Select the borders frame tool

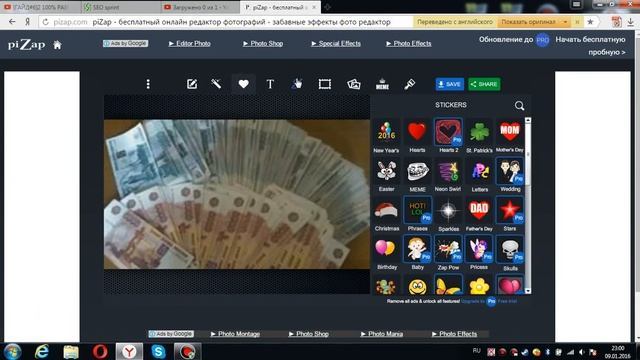click(x=325, y=84)
